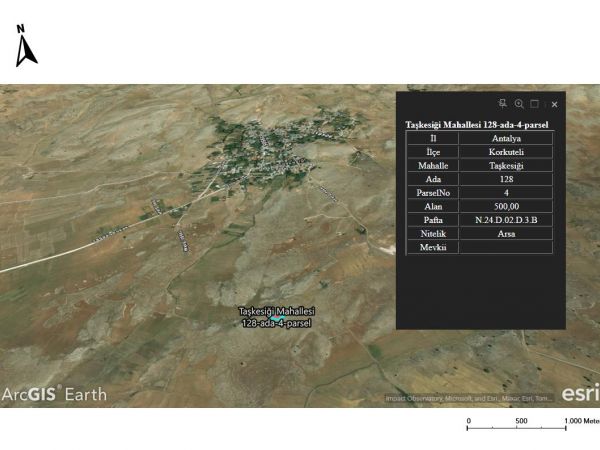This screenshot has height=450, width=600.
Task: Select the 'Nitelik' field label
Action: tap(433, 233)
